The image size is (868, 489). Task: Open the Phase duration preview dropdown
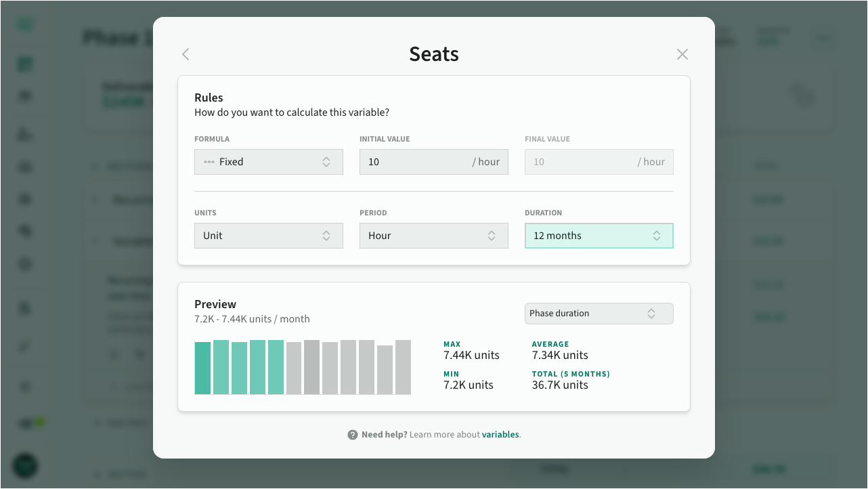pos(599,314)
